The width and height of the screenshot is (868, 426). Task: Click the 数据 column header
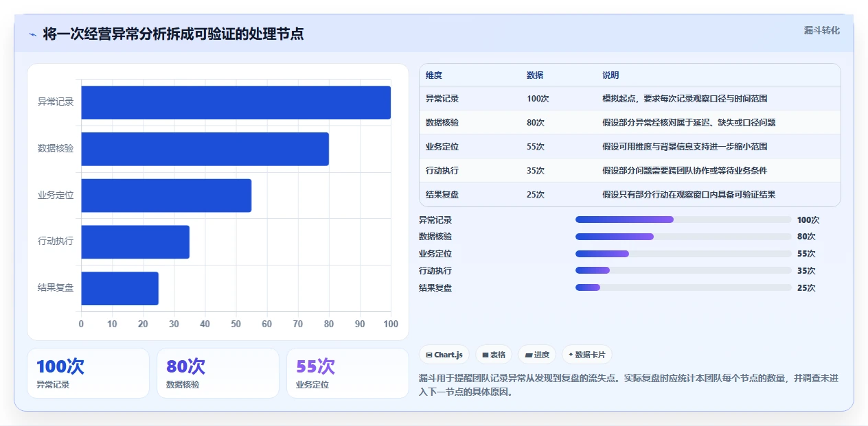click(x=535, y=75)
